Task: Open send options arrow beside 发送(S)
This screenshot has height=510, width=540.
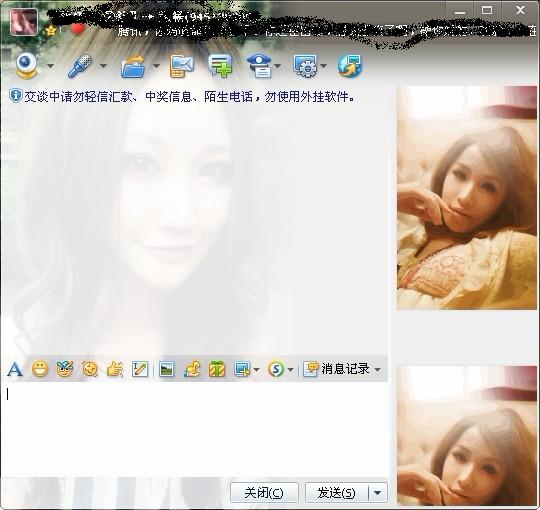Action: (x=378, y=492)
